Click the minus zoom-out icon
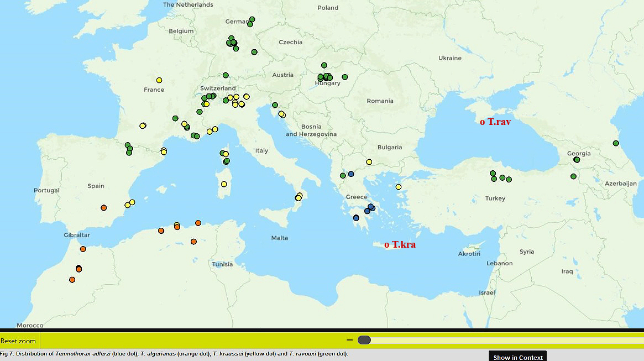 tap(349, 340)
